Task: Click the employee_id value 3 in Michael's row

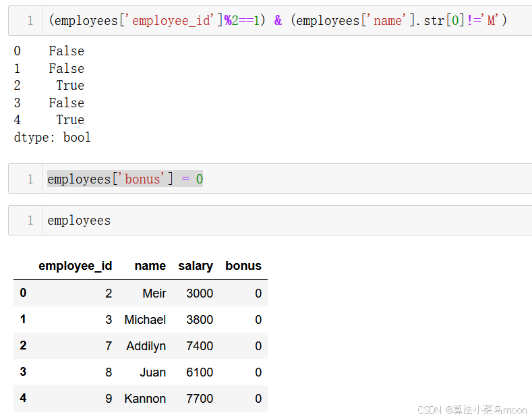Action: [x=109, y=320]
